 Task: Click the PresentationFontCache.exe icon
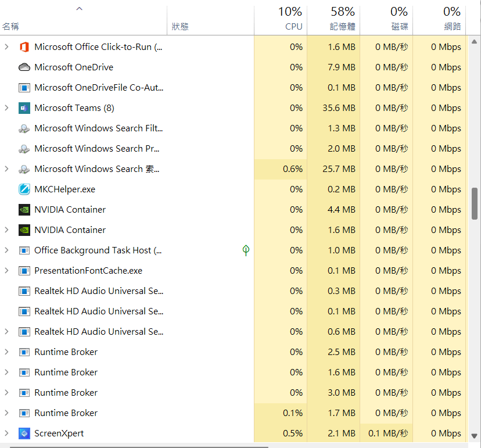click(x=24, y=271)
